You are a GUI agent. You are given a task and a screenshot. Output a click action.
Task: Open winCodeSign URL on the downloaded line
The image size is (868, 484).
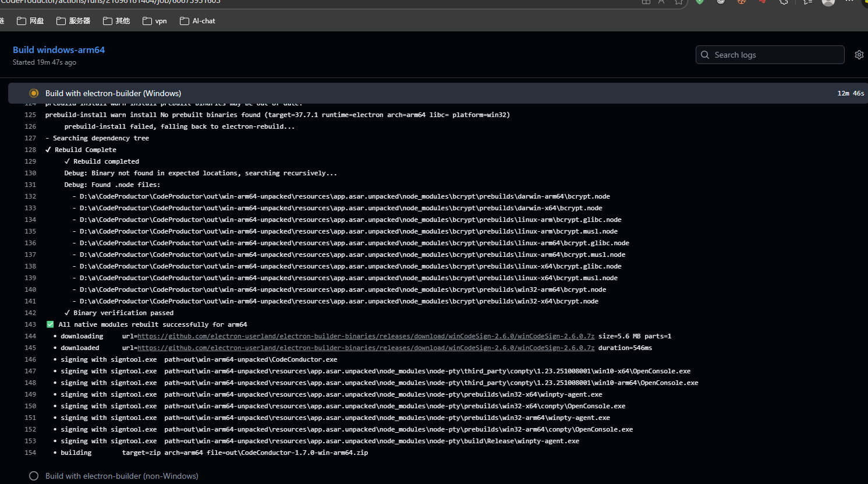click(x=366, y=348)
